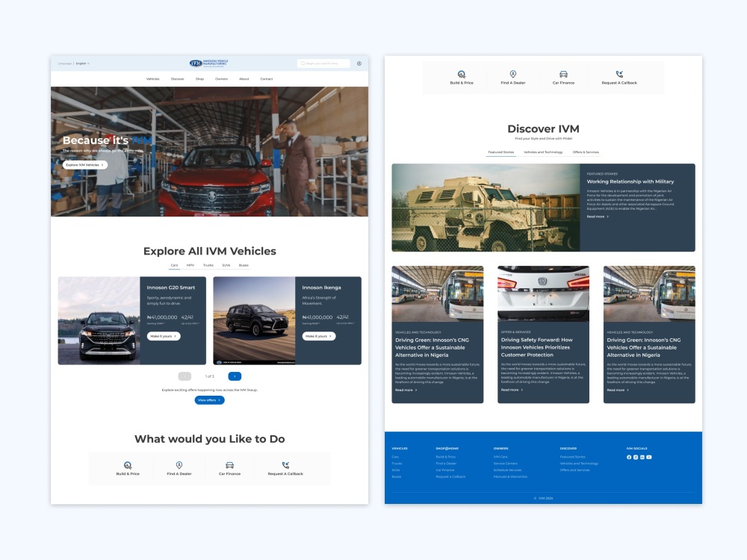Click the greyed previous-page arrow button
This screenshot has height=560, width=747.
point(185,376)
